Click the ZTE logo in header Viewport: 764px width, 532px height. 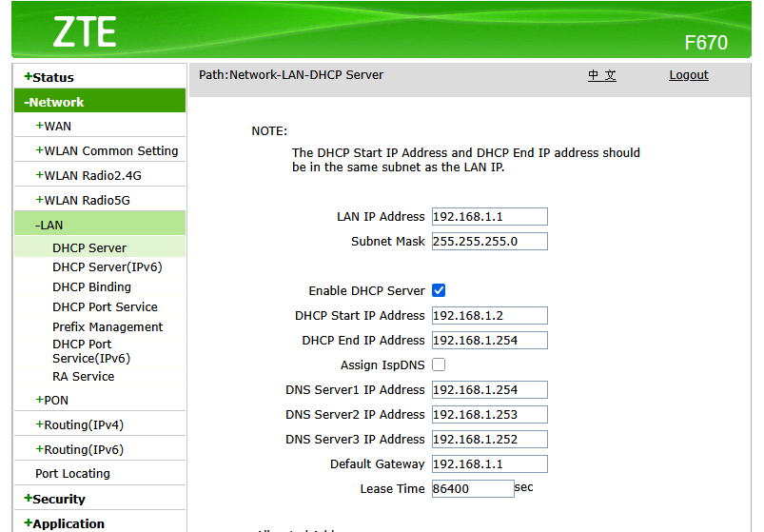pyautogui.click(x=84, y=32)
